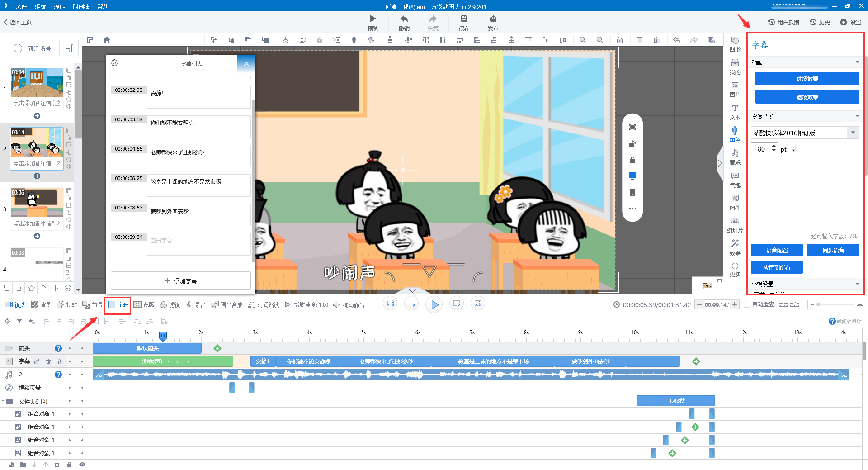Viewport: 868px width, 470px height.
Task: Click the three-dots more icon beside canvas
Action: click(x=632, y=209)
